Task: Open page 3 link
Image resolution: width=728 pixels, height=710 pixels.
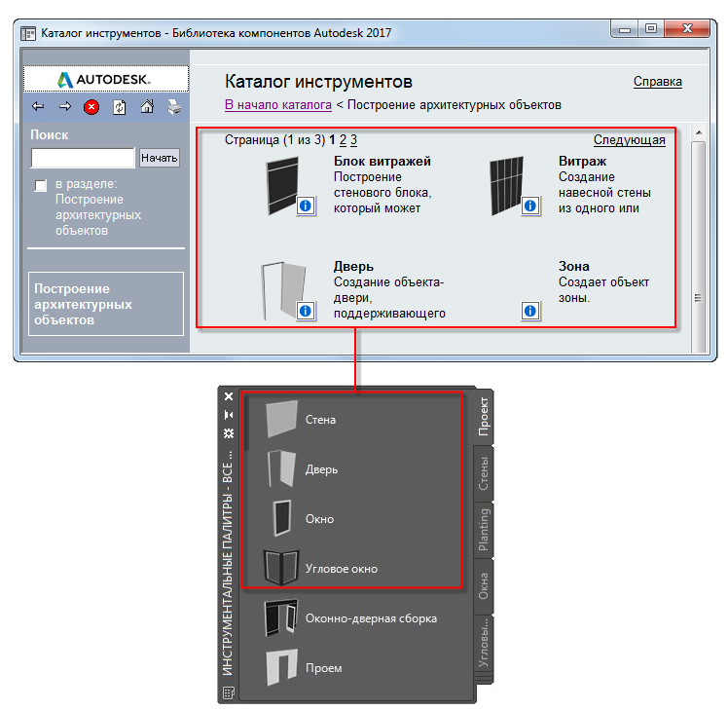Action: [354, 140]
